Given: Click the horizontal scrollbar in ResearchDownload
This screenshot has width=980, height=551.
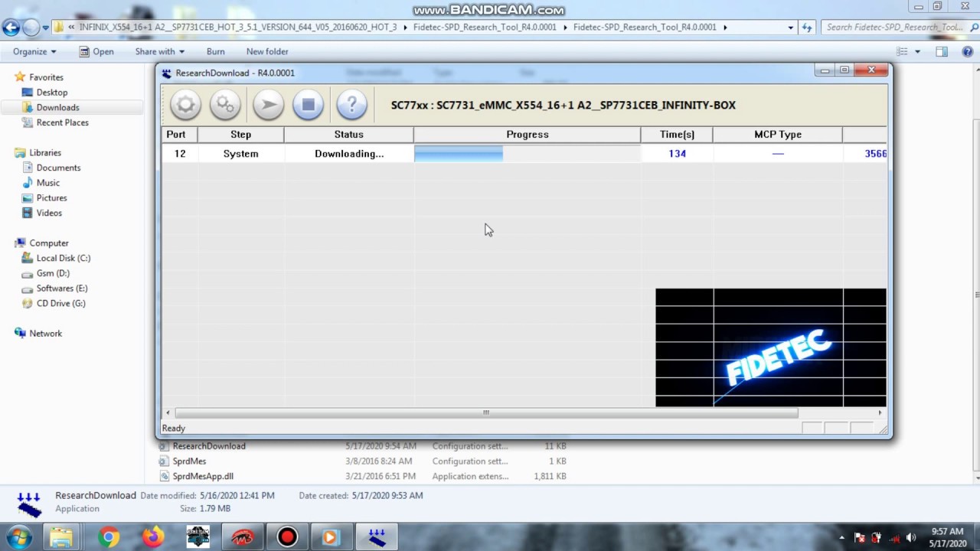Looking at the screenshot, I should 485,412.
